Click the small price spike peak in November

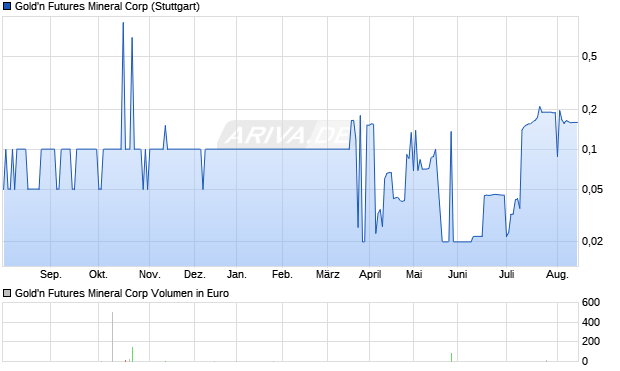tap(165, 126)
